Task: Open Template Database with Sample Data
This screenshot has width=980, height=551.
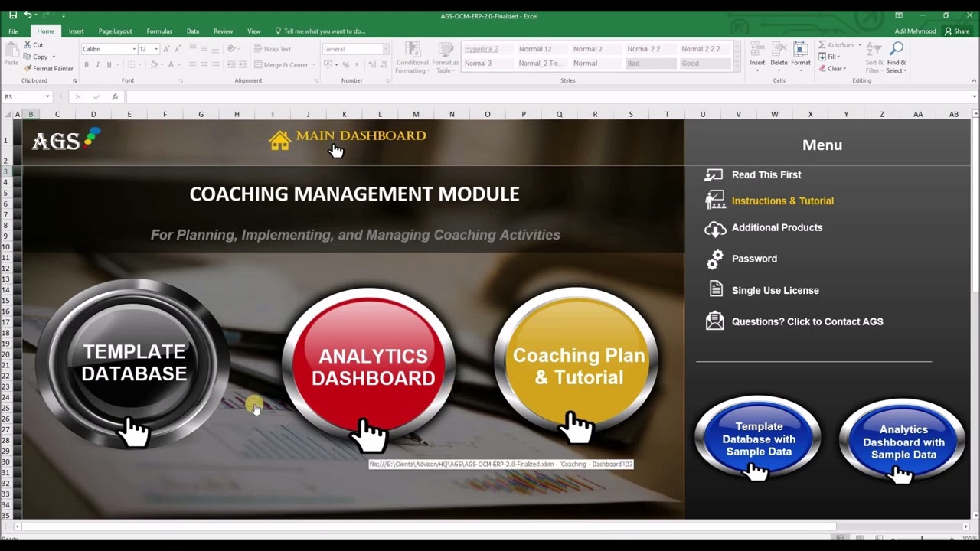Action: point(758,439)
